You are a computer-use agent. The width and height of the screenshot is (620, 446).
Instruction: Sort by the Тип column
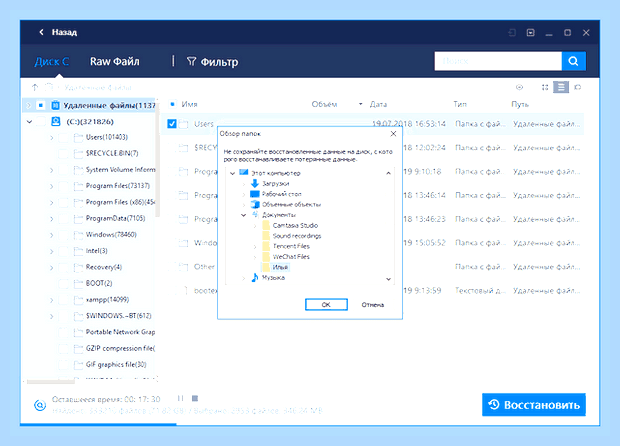coord(460,104)
